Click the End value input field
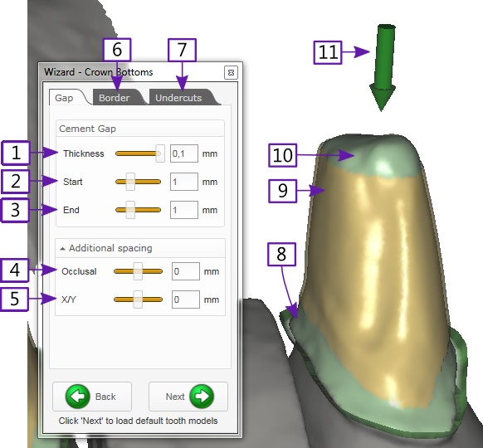The height and width of the screenshot is (448, 483). tap(184, 210)
